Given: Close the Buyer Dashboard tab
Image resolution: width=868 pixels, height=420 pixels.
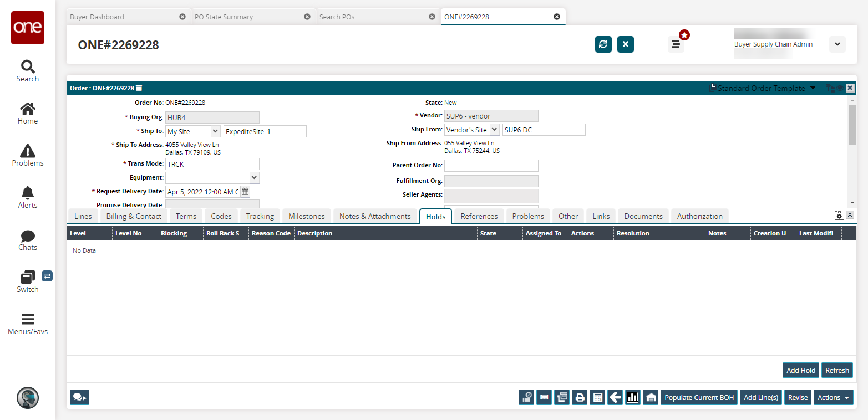Looking at the screenshot, I should point(182,17).
